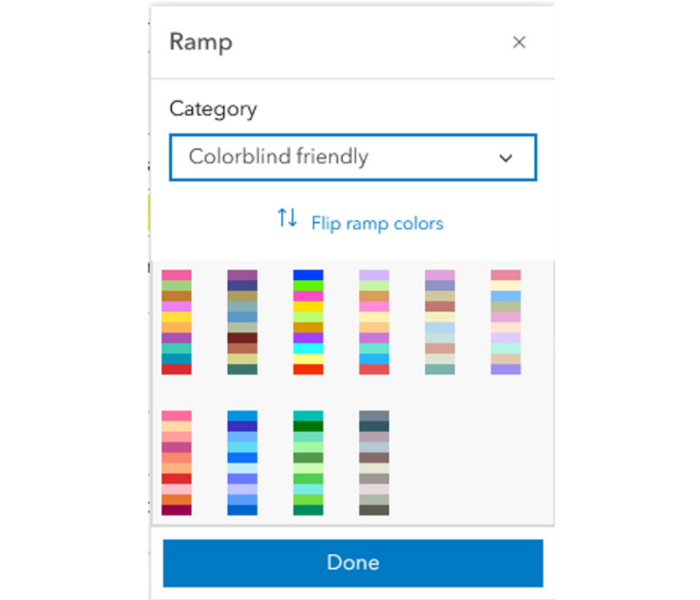
Task: Select ramp starting with pink and green
Action: pyautogui.click(x=176, y=322)
